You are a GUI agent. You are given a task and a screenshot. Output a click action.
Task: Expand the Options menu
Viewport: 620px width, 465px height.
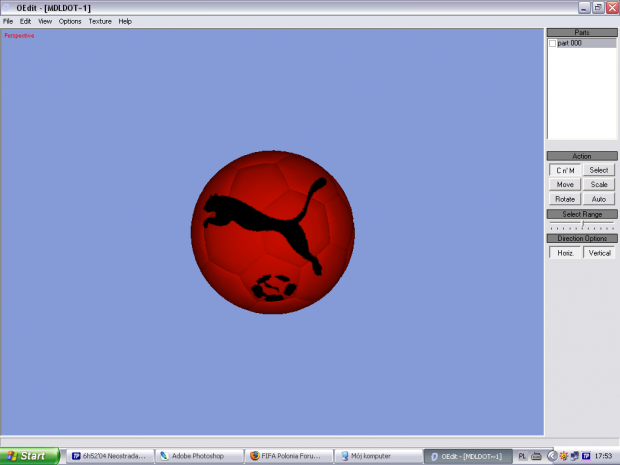70,21
